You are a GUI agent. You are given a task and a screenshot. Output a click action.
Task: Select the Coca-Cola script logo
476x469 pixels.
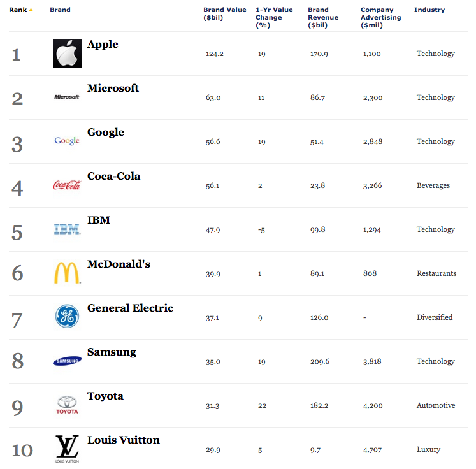coord(67,185)
